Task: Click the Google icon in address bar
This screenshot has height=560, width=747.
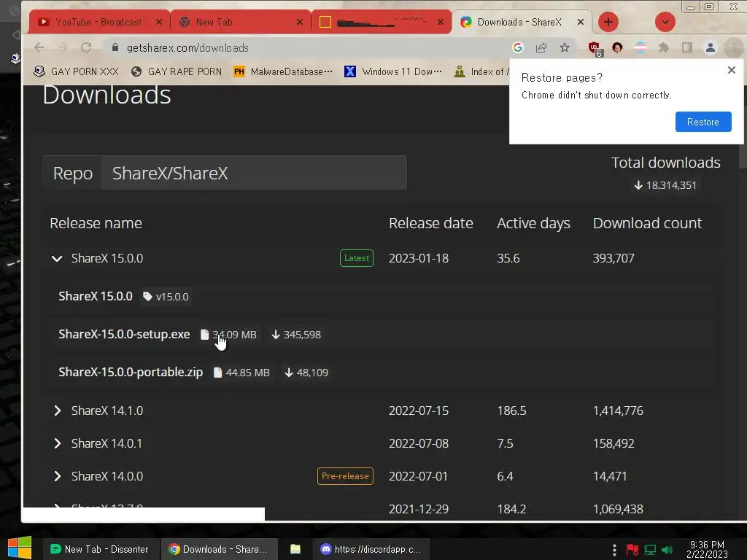Action: pos(518,47)
